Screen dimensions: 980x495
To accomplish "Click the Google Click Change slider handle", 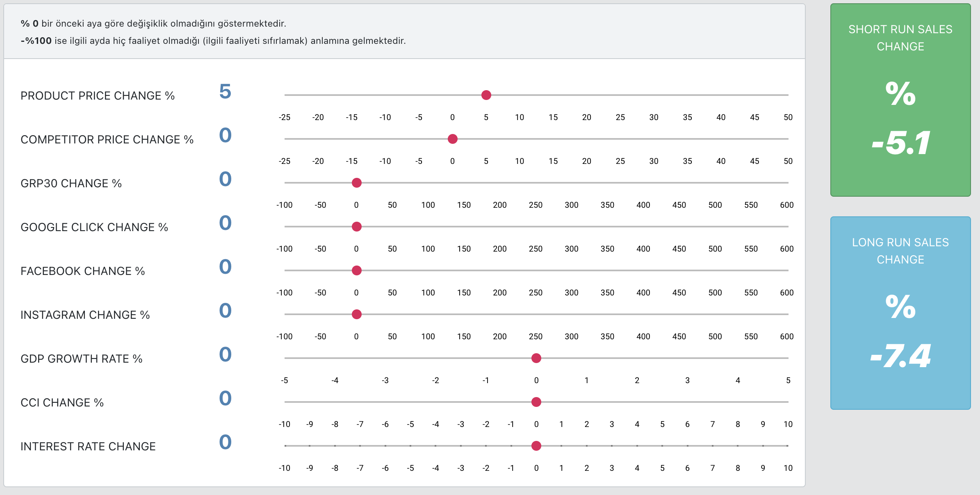I will tap(356, 227).
